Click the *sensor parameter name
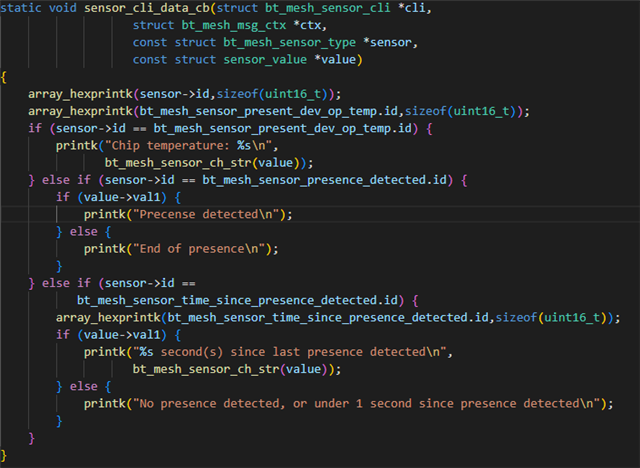 pos(387,42)
